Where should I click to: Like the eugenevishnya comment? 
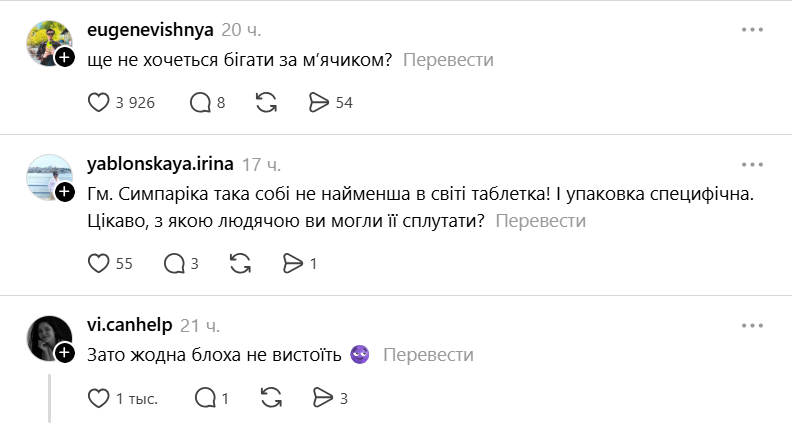(x=99, y=102)
